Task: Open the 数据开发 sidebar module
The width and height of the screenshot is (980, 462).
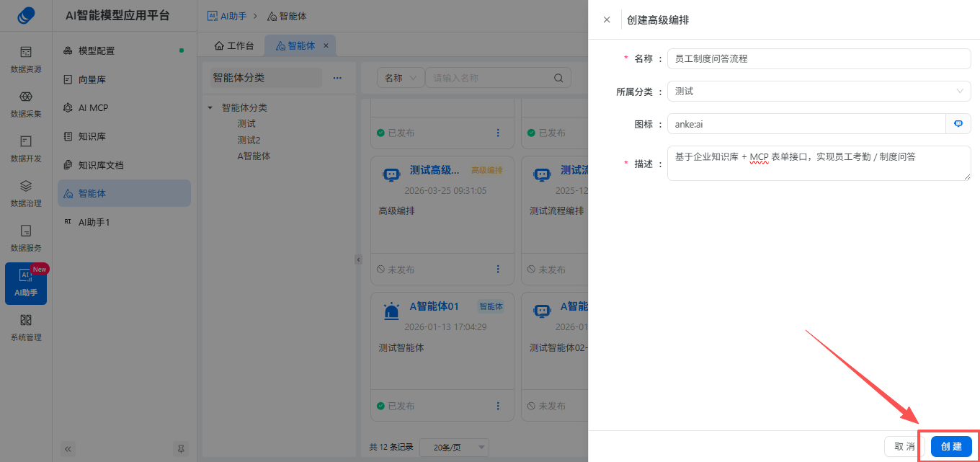Action: click(26, 148)
